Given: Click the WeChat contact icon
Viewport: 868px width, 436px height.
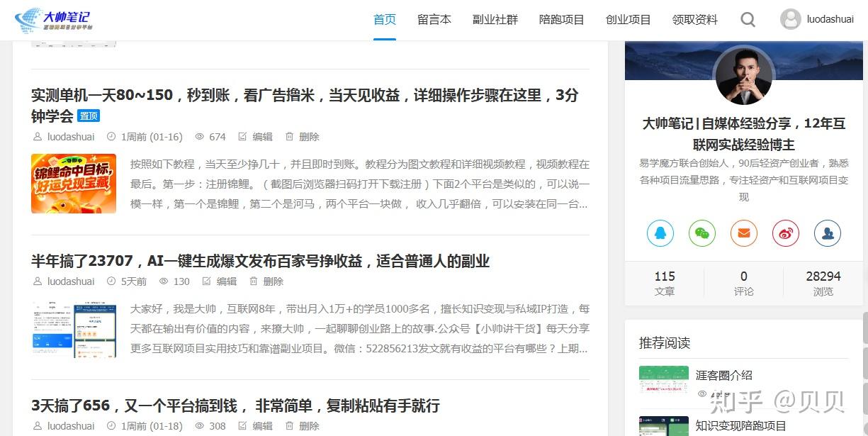Looking at the screenshot, I should pyautogui.click(x=702, y=233).
